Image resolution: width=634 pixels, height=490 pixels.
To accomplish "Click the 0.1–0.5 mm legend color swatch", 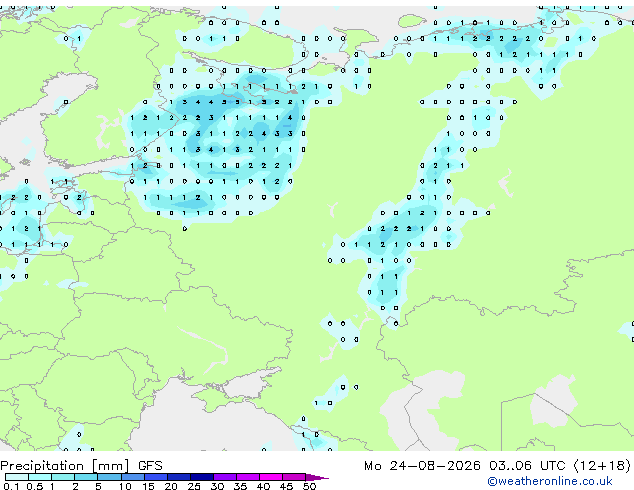I will pos(17,477).
